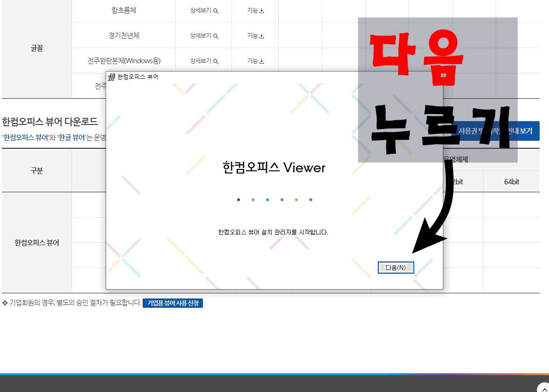
Task: Click download arrow icon in 경기천년체 row
Action: 261,36
